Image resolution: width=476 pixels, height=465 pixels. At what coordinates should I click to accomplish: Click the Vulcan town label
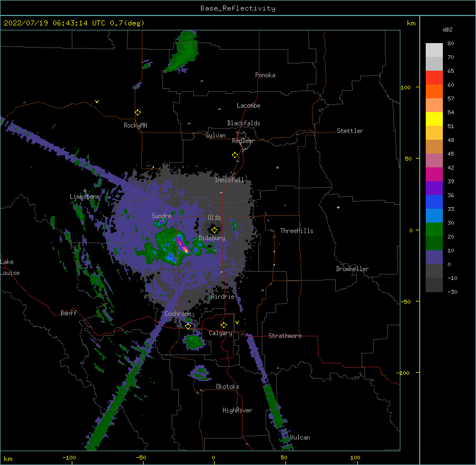click(x=300, y=437)
